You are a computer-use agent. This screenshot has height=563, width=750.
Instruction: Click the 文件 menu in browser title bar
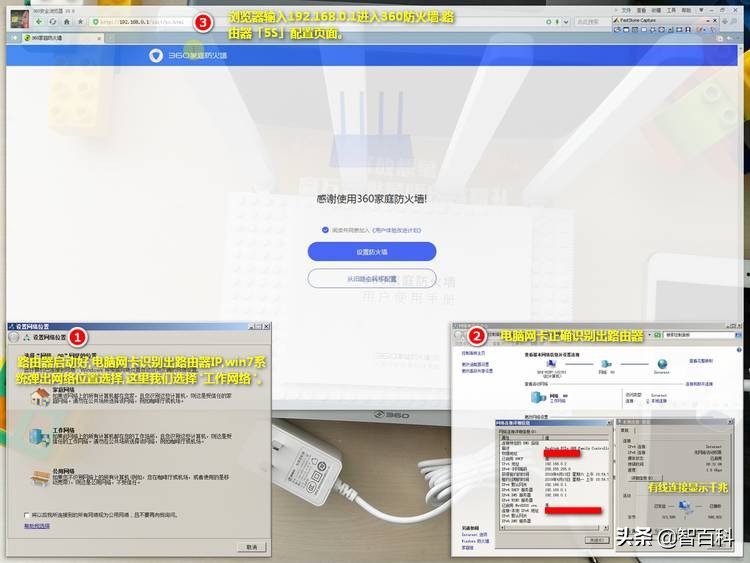[x=626, y=10]
